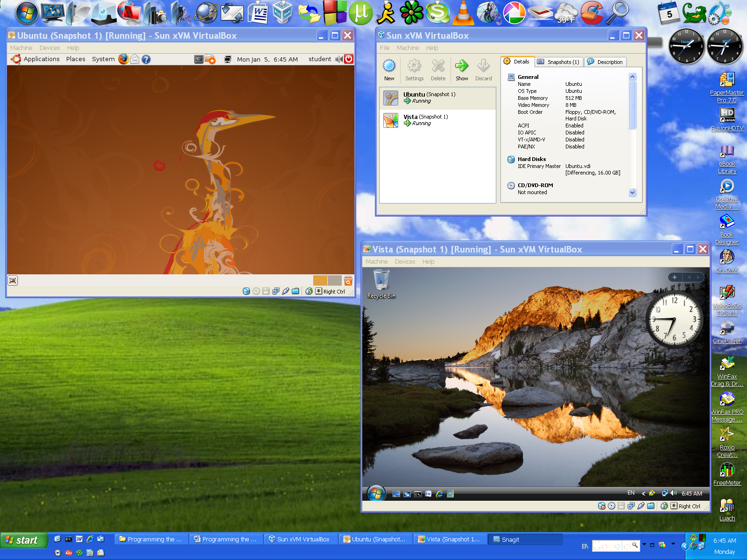Expand the Google deskbar dropdown arrow

tap(644, 544)
